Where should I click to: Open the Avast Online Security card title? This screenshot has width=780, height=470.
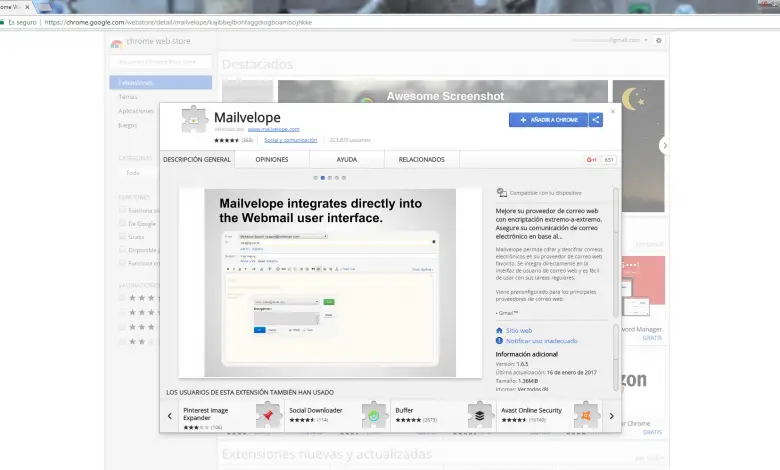click(531, 410)
